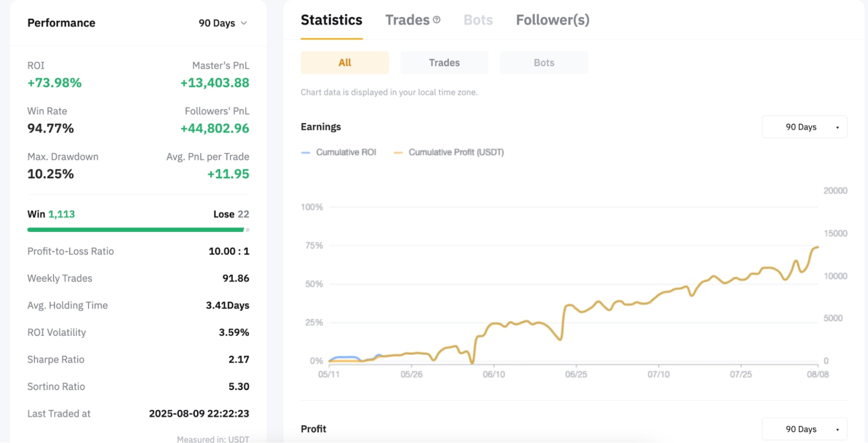
Task: Click the ROI value +73.98%
Action: click(x=54, y=83)
